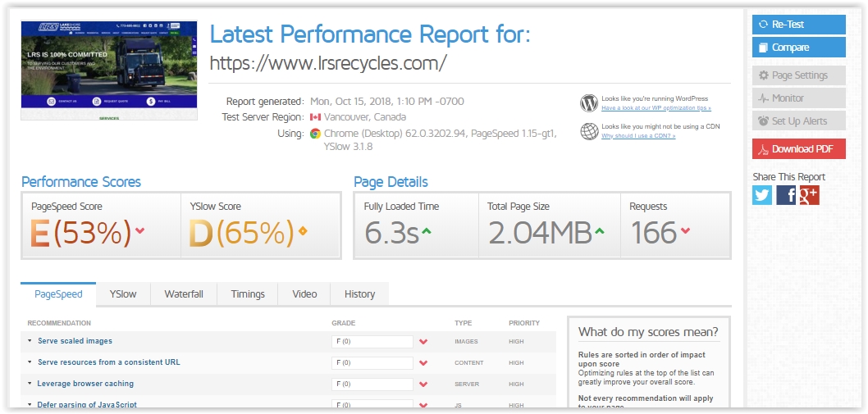
Task: Expand Serve scaled images recommendation
Action: tap(75, 341)
